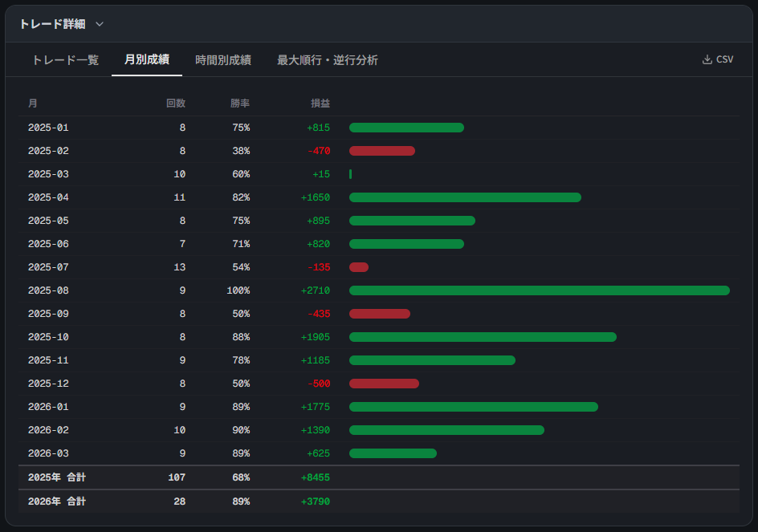
Task: Click the 月 column header
Action: coord(33,104)
